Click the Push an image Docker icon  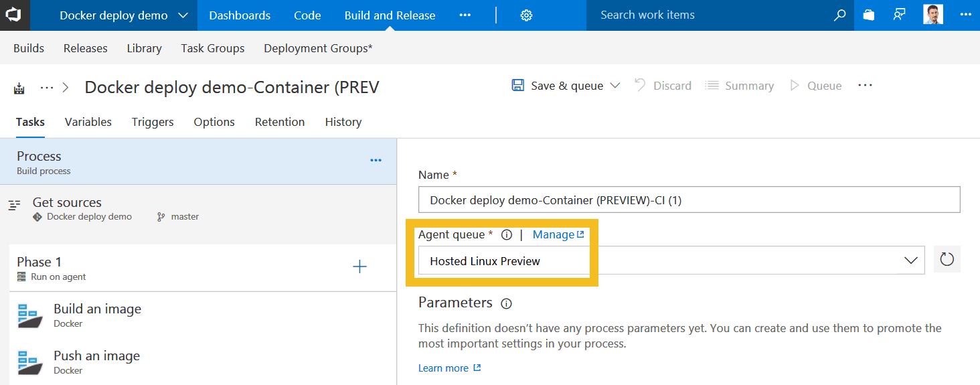(x=31, y=362)
